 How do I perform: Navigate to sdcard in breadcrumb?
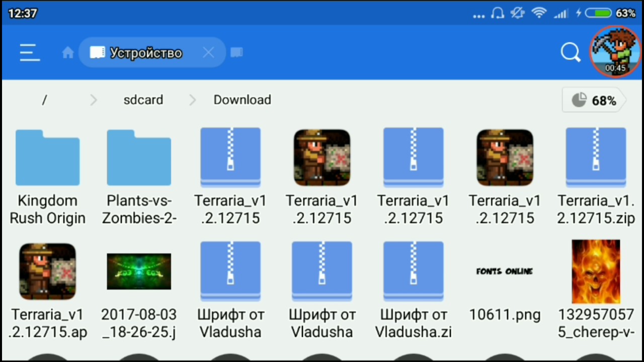click(143, 100)
